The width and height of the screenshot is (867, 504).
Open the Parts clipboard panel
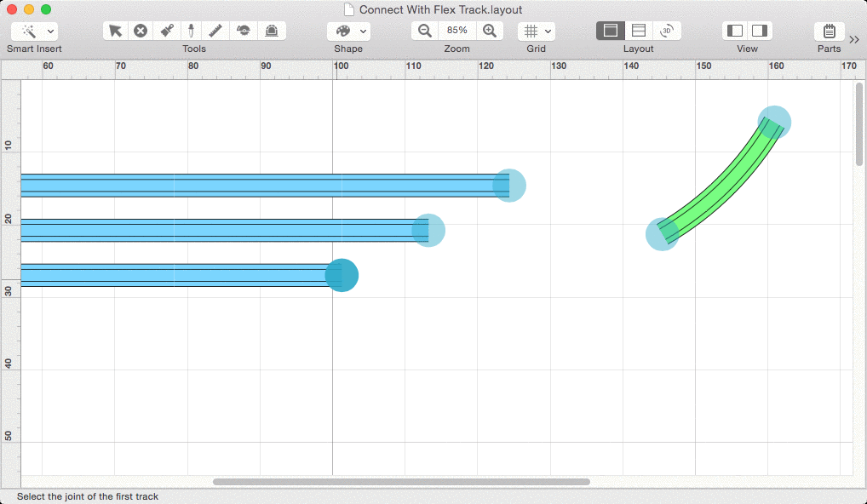pos(829,31)
